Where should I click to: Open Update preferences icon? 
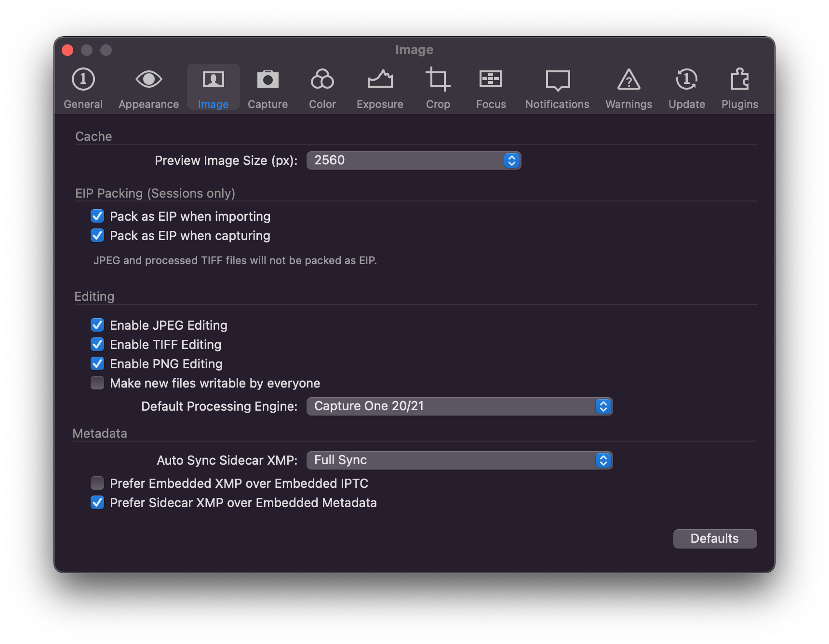coord(686,80)
